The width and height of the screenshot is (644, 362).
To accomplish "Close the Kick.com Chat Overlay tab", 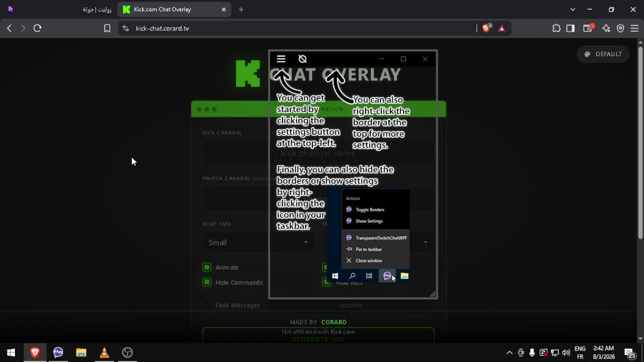I will coord(224,10).
